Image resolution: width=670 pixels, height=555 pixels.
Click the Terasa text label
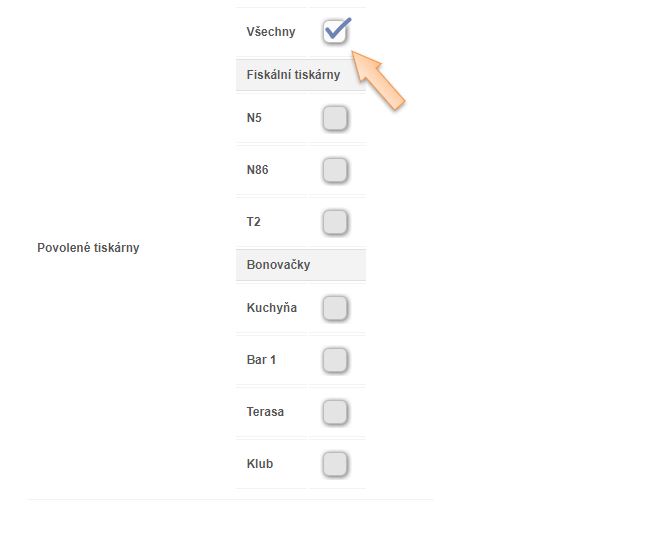coord(265,412)
